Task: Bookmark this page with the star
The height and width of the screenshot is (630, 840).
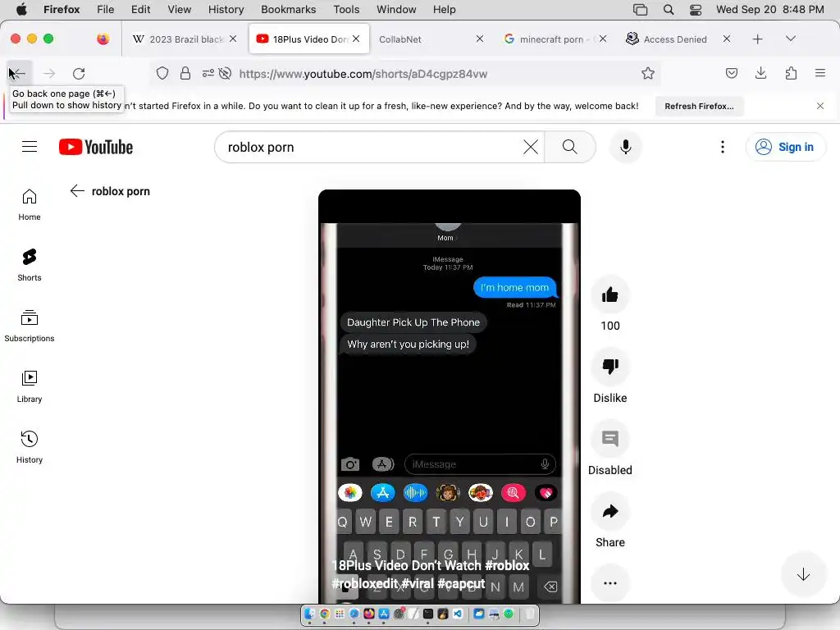Action: pos(648,73)
